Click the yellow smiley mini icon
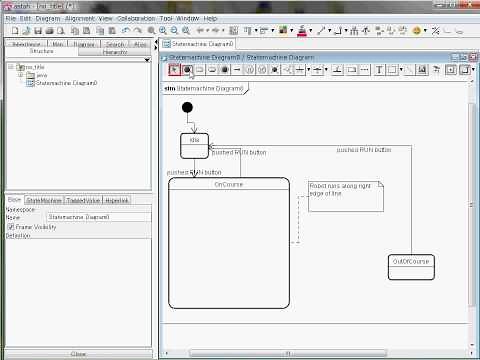Screen dimensions: 480x360 (x=416, y=31)
